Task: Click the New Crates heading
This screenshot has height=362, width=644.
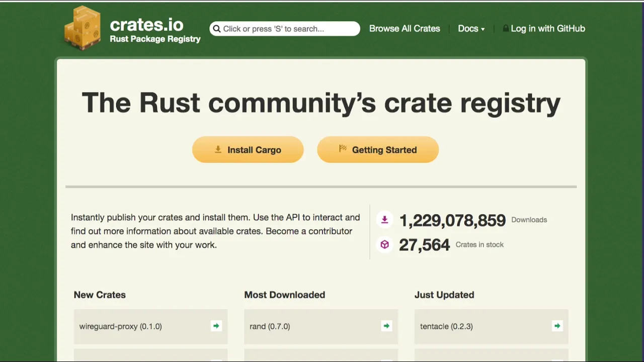Action: coord(100,295)
